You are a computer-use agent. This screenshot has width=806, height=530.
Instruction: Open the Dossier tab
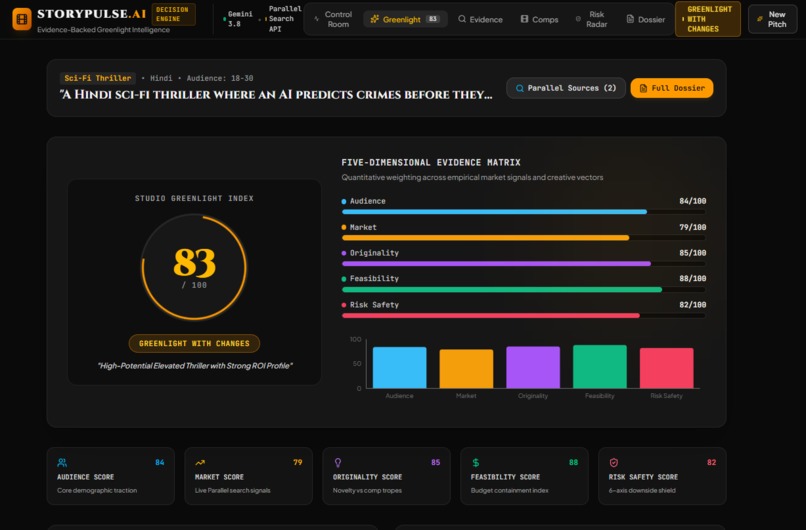pos(646,19)
